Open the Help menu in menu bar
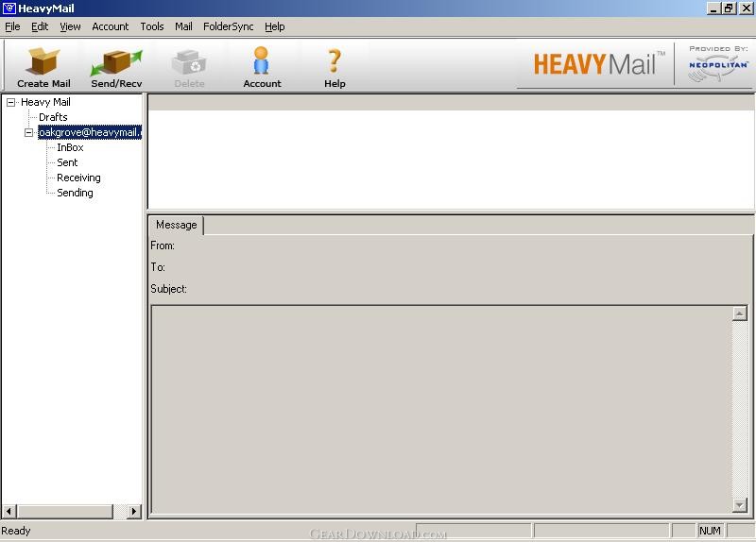The width and height of the screenshot is (756, 542). (274, 26)
